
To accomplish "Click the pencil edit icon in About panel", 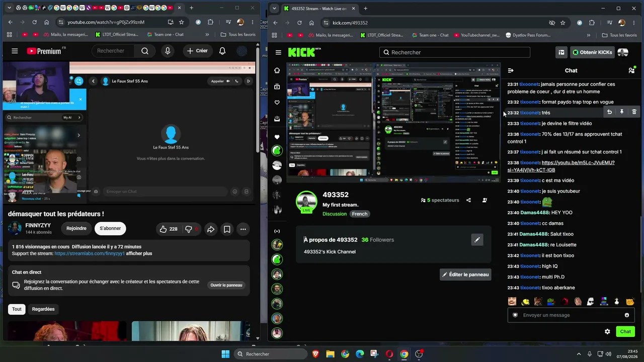I will [477, 240].
